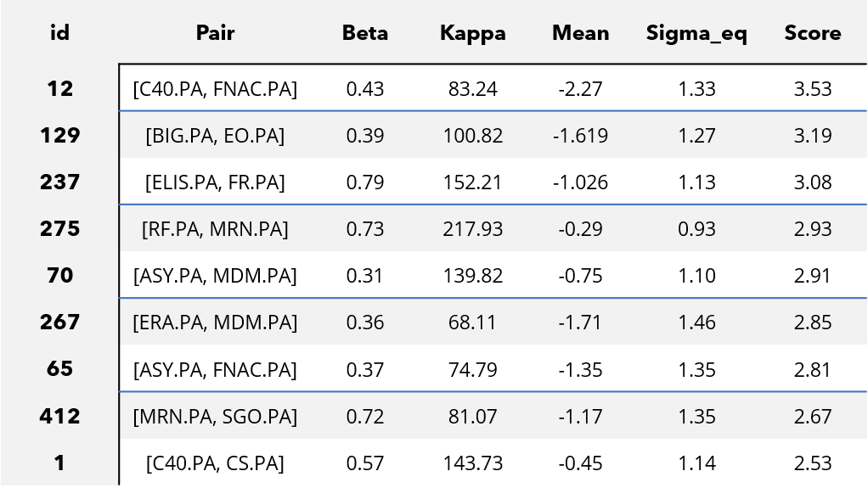
Task: Click the [MRN.PA, SGO.PA] pair cell
Action: tap(215, 417)
